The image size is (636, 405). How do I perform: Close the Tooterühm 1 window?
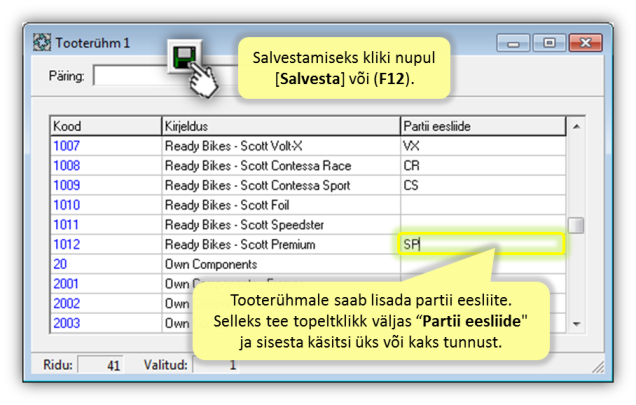[x=585, y=43]
